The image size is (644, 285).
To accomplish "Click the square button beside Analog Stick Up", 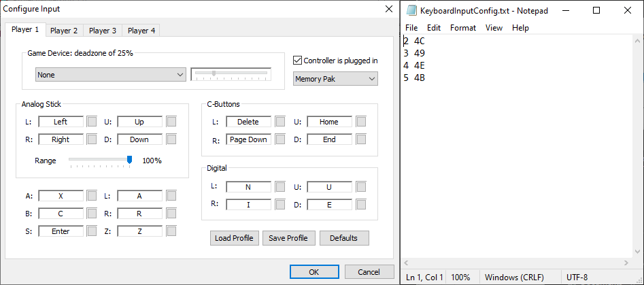I will (x=171, y=122).
